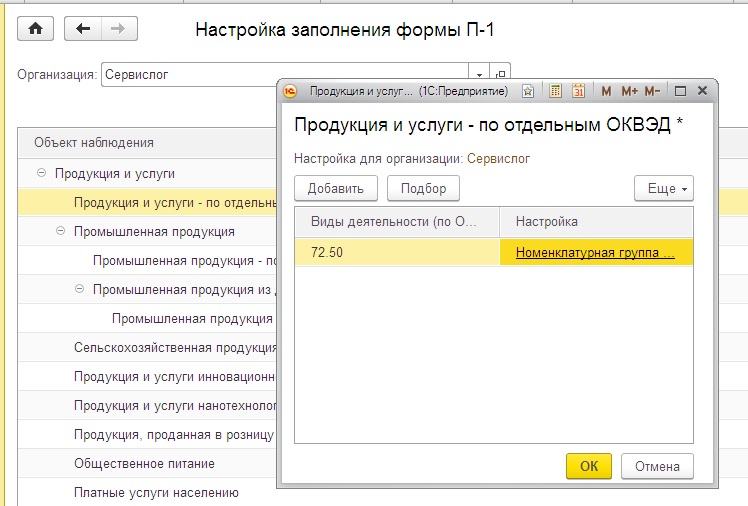748x506 pixels.
Task: Click the Объект наблюдения column header
Action: click(147, 143)
